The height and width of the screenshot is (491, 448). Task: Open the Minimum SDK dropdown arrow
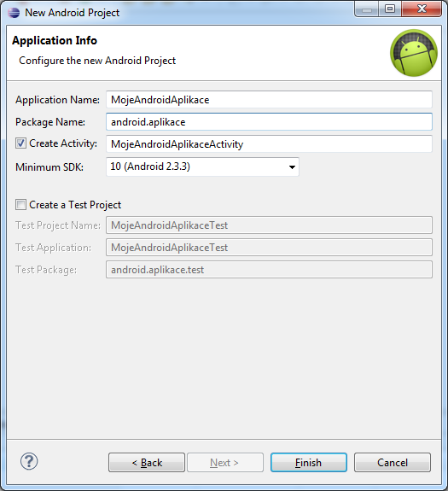click(292, 167)
